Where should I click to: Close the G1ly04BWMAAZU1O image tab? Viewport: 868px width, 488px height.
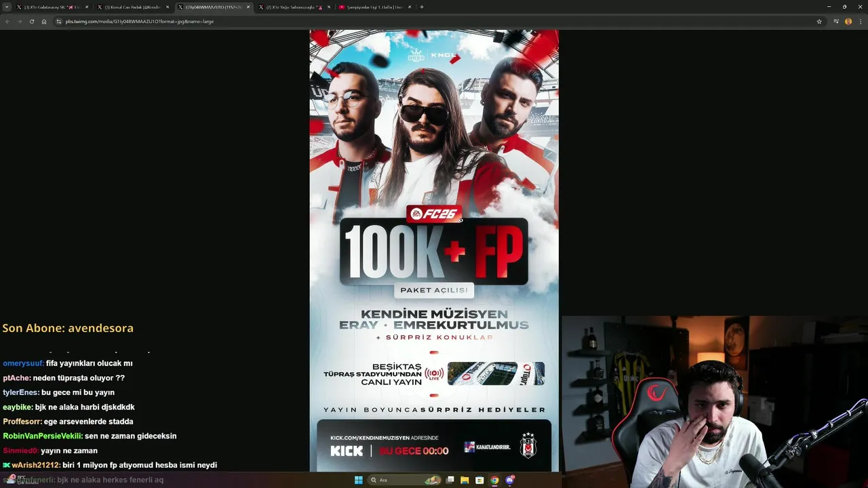248,7
